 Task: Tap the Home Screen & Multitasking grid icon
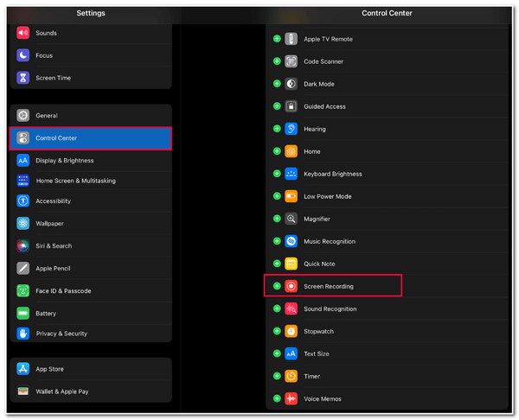[x=22, y=181]
